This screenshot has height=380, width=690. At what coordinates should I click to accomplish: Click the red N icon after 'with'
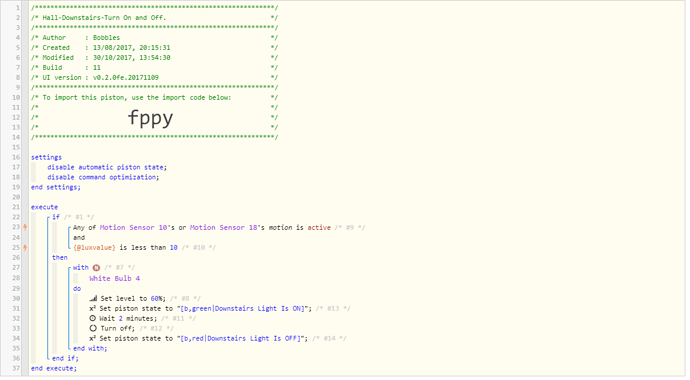pyautogui.click(x=96, y=268)
